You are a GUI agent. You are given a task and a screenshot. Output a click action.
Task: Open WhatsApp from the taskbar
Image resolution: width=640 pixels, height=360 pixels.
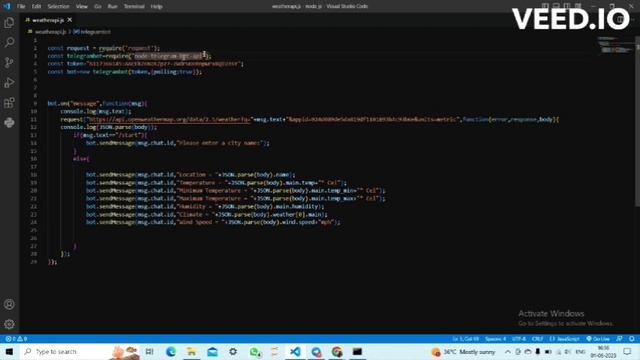(255, 351)
